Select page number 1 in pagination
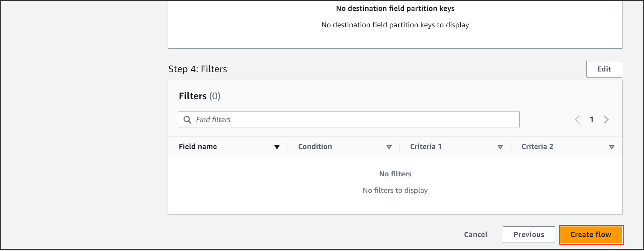 point(591,119)
